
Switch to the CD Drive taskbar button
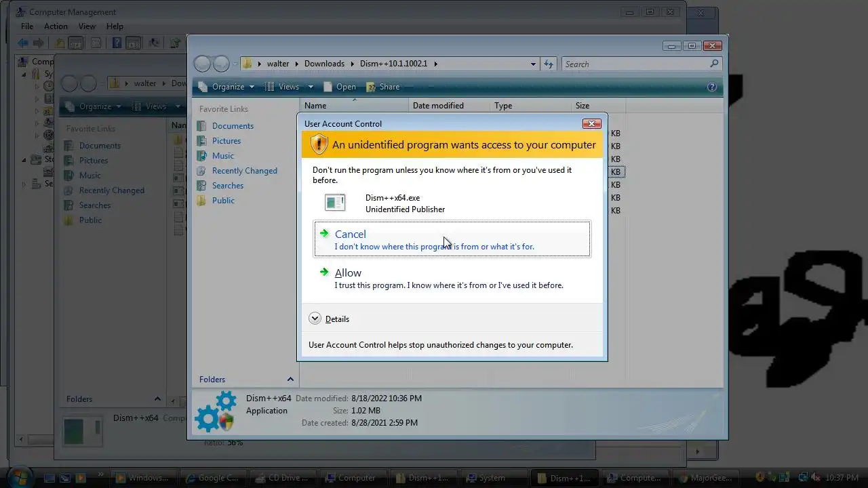point(281,478)
